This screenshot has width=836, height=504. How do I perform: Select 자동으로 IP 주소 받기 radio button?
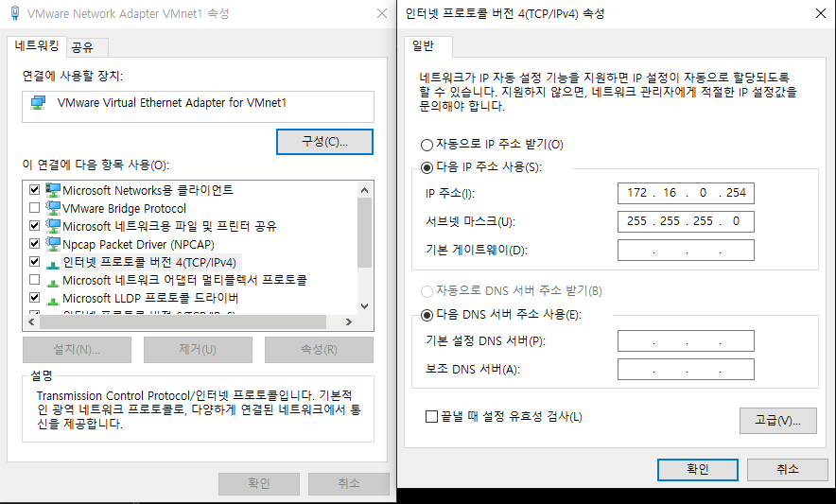(x=427, y=145)
